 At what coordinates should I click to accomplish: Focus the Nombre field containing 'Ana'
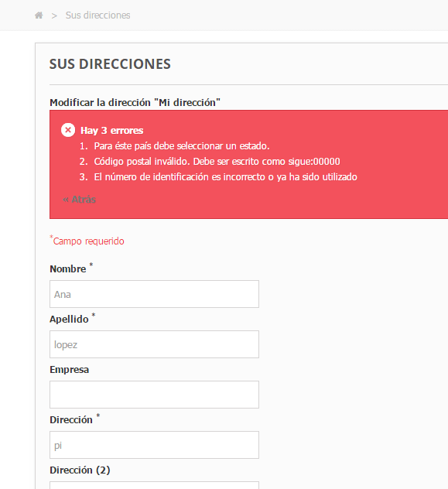(154, 294)
